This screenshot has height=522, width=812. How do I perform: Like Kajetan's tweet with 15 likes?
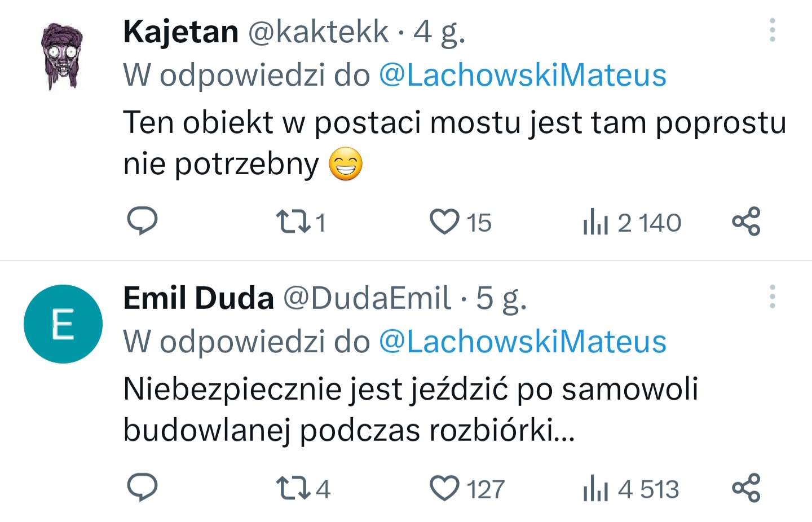tap(461, 222)
